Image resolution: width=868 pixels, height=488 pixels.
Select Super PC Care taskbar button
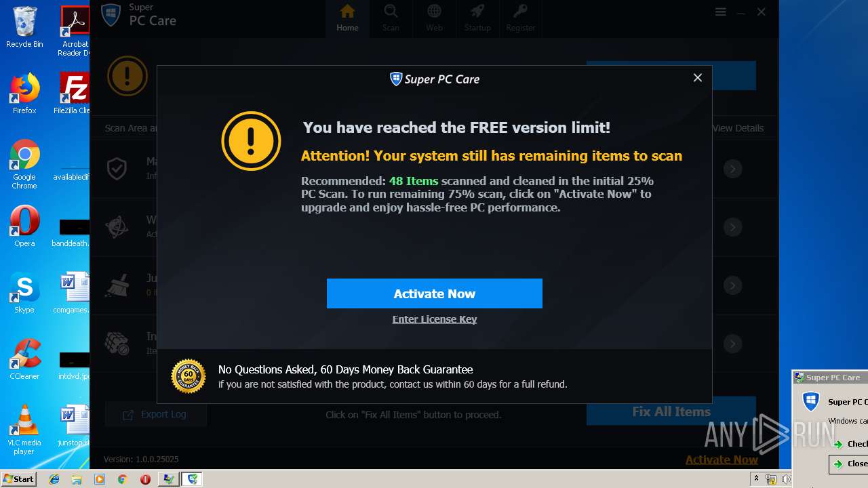tap(192, 479)
